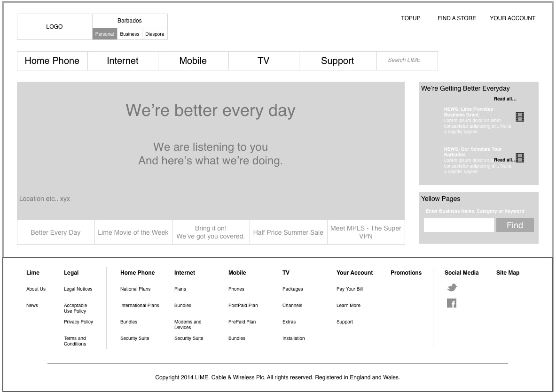Open the TV main menu

[264, 61]
